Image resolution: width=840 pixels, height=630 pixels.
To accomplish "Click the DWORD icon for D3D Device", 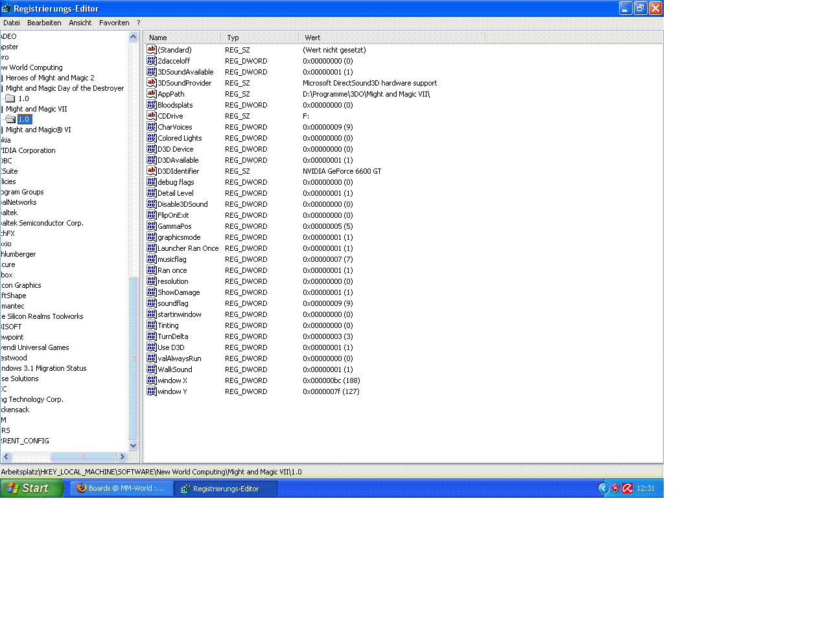I will click(152, 148).
